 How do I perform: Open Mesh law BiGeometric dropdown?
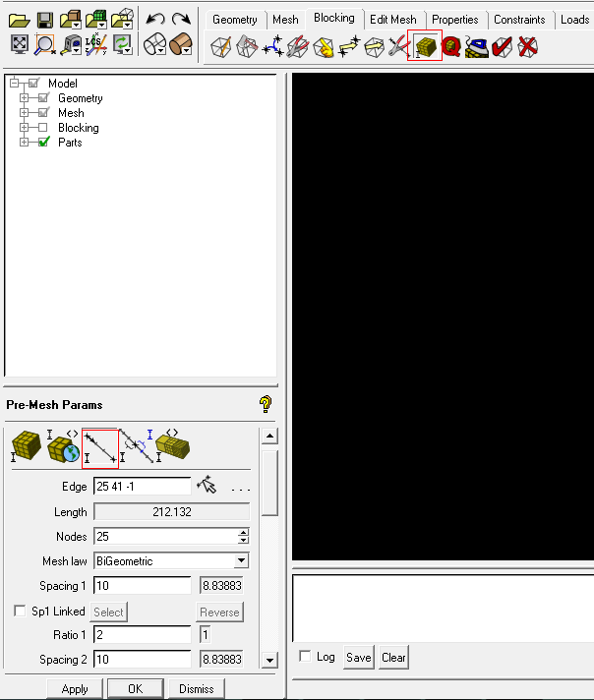pyautogui.click(x=241, y=560)
